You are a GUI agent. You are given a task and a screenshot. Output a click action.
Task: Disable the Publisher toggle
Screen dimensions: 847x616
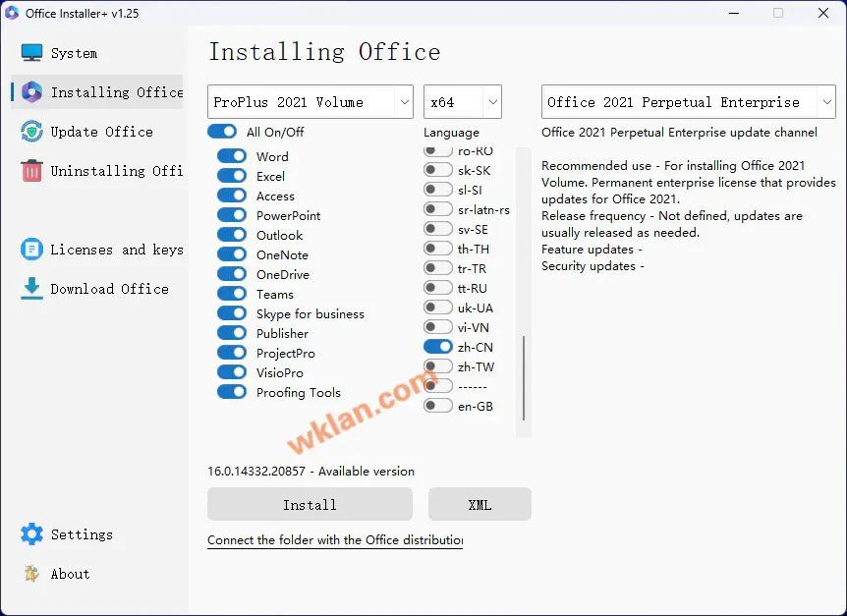tap(232, 333)
